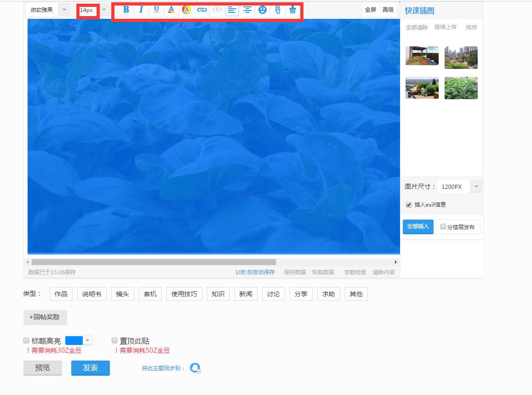
Task: Select the center align icon
Action: coord(247,10)
